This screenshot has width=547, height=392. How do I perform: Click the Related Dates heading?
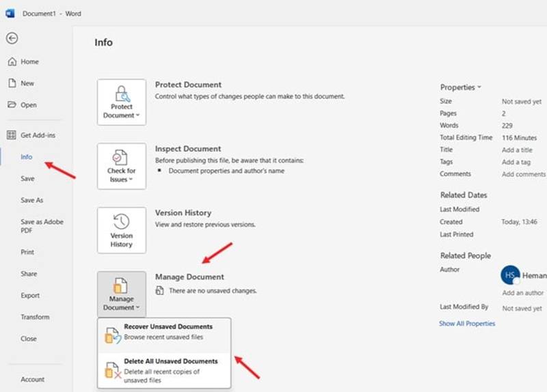[464, 195]
